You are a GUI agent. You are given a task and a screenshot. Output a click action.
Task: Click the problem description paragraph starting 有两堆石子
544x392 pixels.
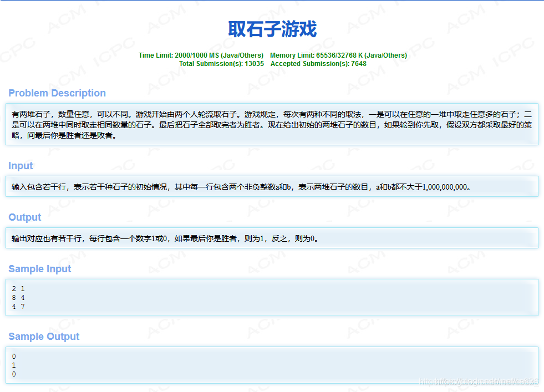coord(272,125)
